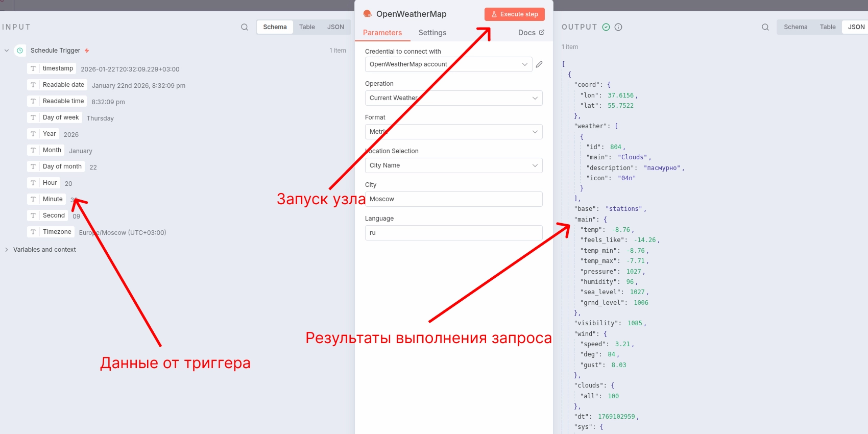The height and width of the screenshot is (434, 868).
Task: Click the type icon of the Hour field
Action: (33, 183)
